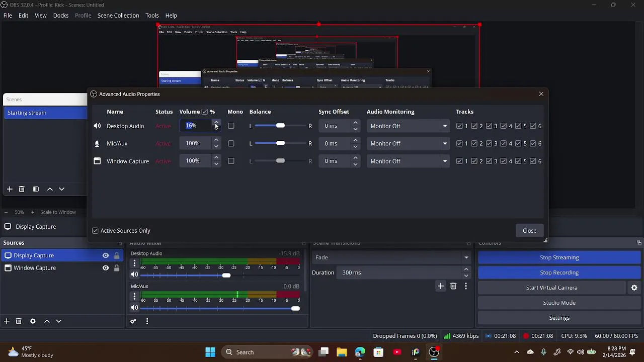Add a scene transition with plus icon
Screen dimensions: 644x362
[441, 286]
